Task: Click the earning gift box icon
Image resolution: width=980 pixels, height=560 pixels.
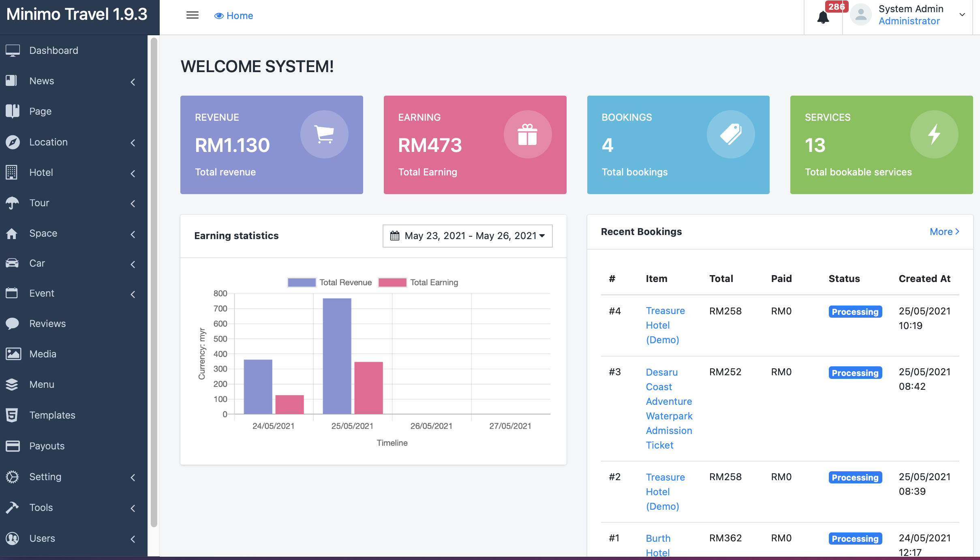Action: 527,134
